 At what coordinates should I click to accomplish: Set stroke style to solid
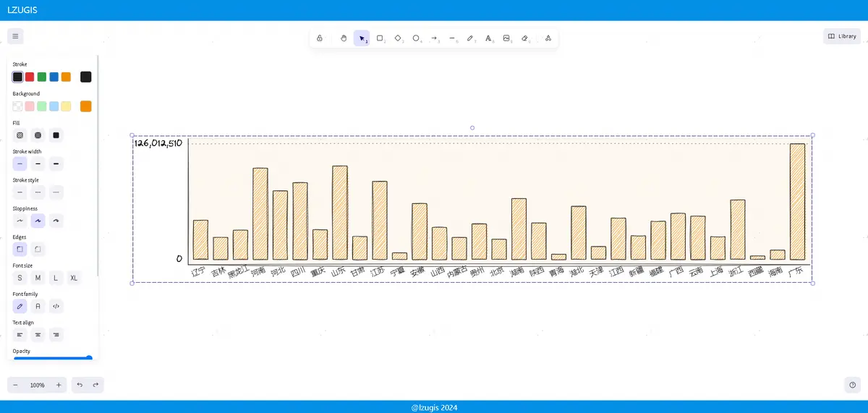(x=20, y=192)
